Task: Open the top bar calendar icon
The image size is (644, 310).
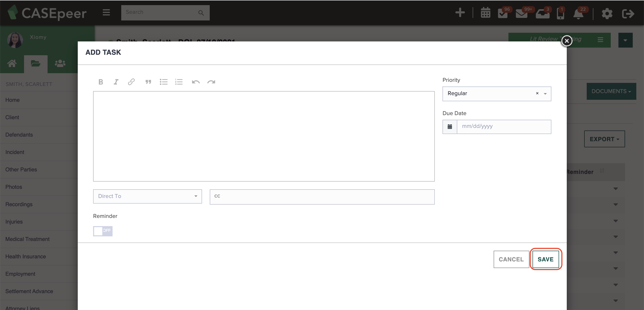Action: pos(485,13)
